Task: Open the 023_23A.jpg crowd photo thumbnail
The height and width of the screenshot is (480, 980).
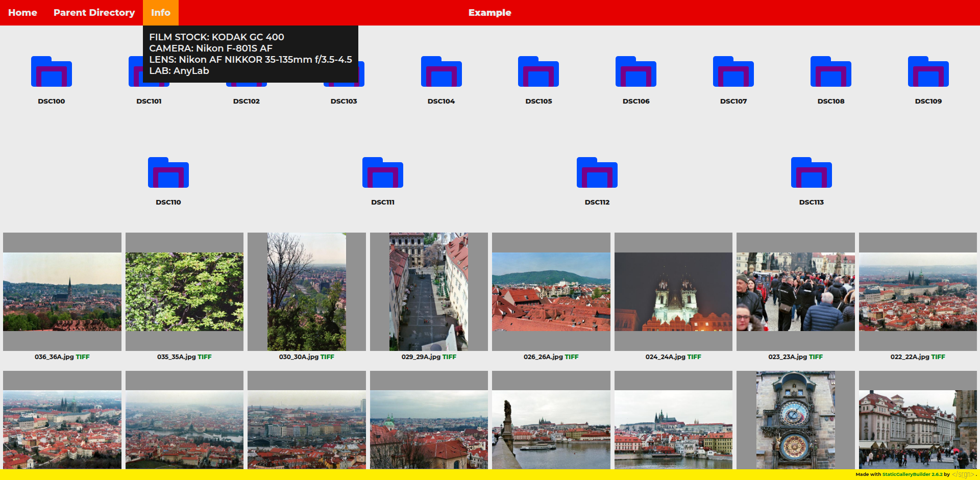Action: click(x=795, y=292)
